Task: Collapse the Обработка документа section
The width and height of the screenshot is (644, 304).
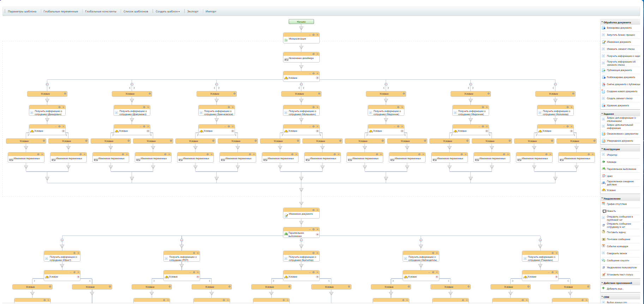Action: tap(617, 22)
